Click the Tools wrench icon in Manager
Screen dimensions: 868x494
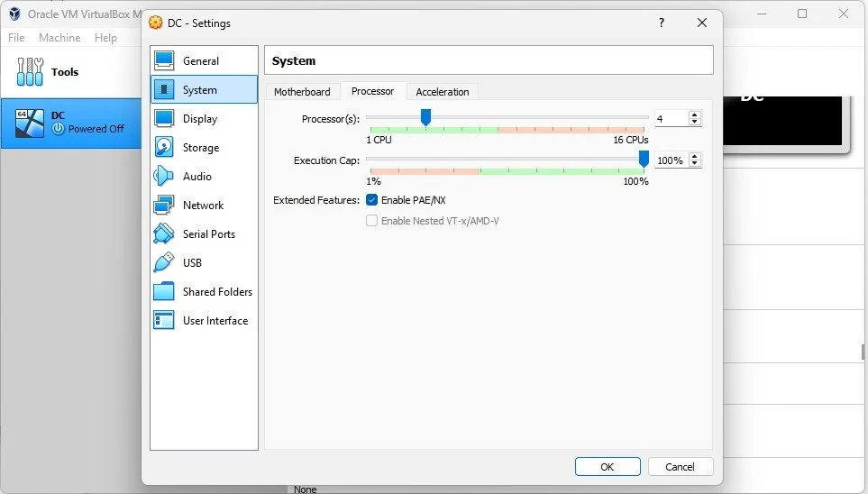point(30,71)
